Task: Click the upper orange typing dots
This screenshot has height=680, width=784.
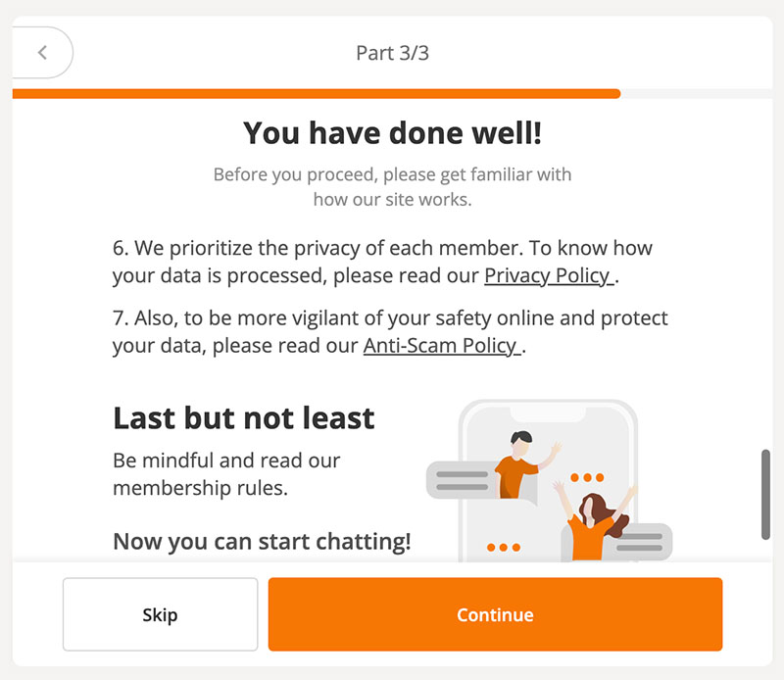Action: [587, 477]
